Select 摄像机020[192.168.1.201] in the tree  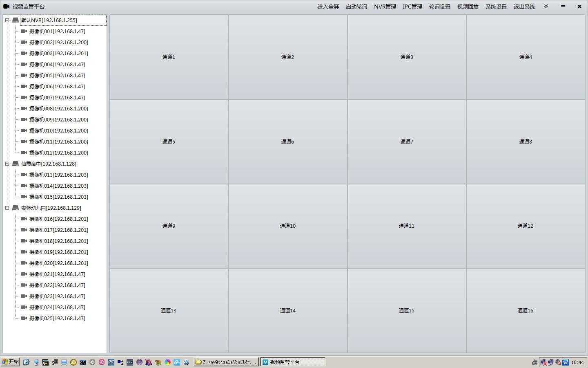pyautogui.click(x=58, y=263)
